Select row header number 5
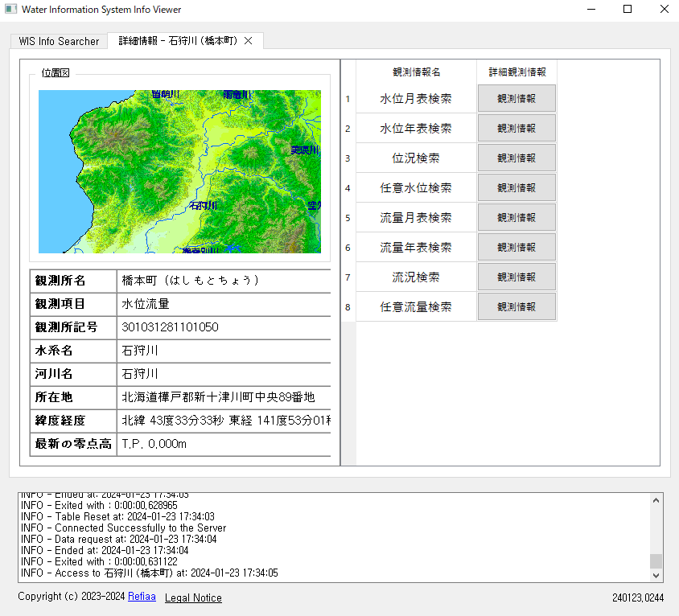 point(348,218)
